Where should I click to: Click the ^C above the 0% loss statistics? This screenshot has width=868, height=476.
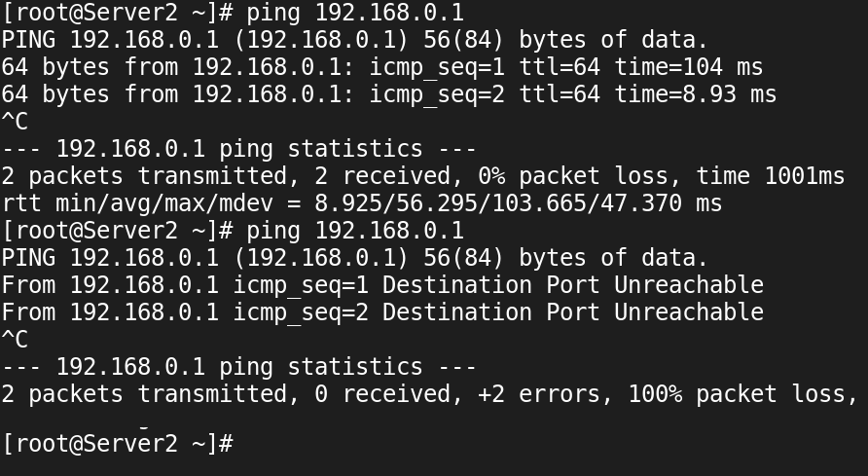(x=15, y=122)
